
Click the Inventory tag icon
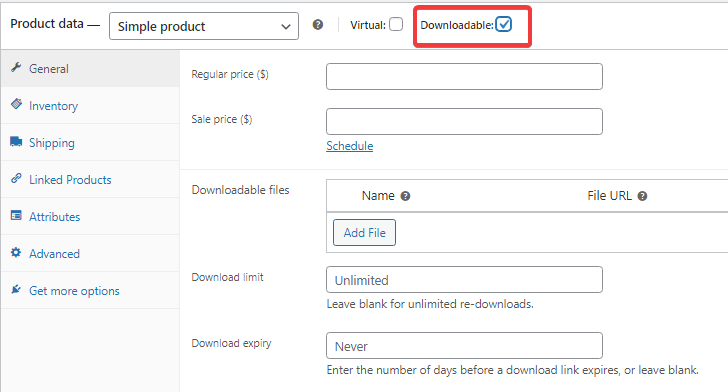(x=16, y=104)
